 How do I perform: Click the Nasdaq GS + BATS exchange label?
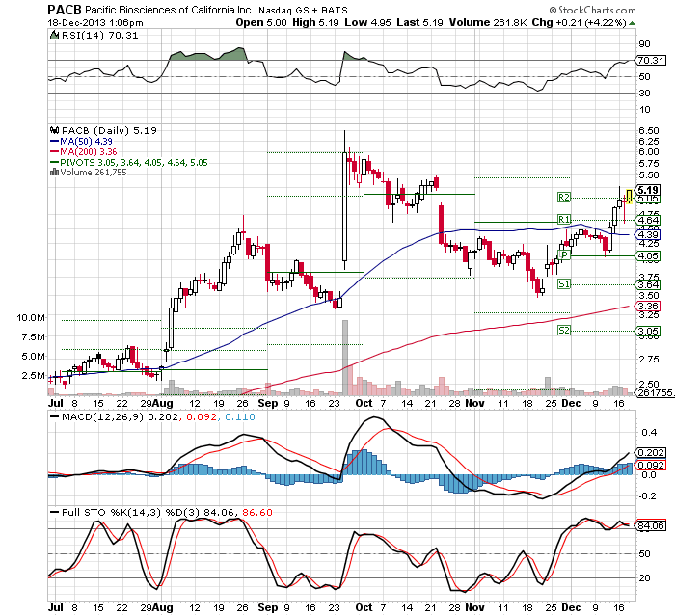[303, 10]
